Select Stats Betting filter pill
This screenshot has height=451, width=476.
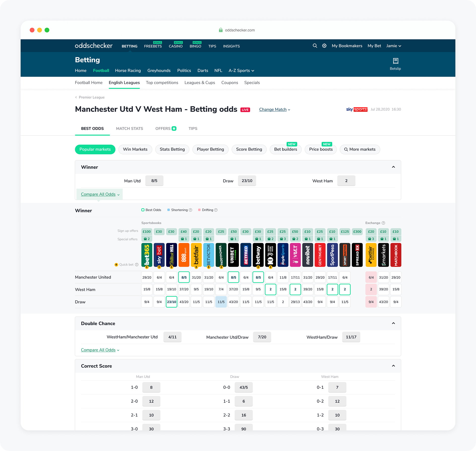172,149
